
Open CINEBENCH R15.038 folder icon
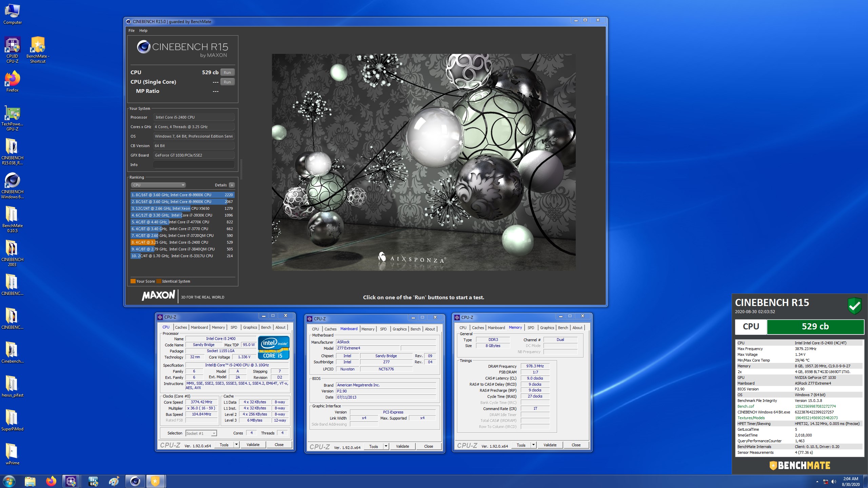tap(13, 151)
